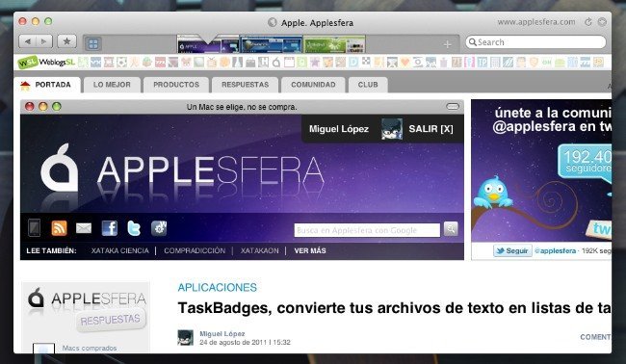The height and width of the screenshot is (364, 626).
Task: Toggle the toolbar pill button in inner window
Action: point(453,106)
